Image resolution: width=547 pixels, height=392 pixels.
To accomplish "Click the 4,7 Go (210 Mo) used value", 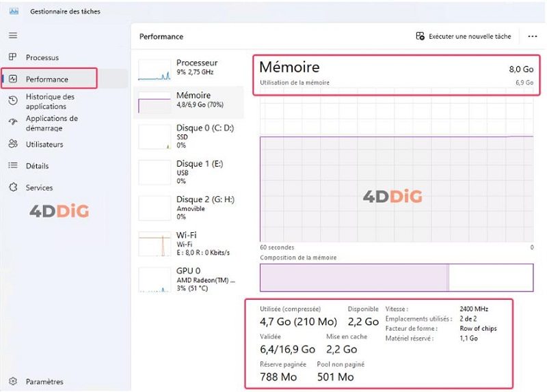I will (x=298, y=321).
